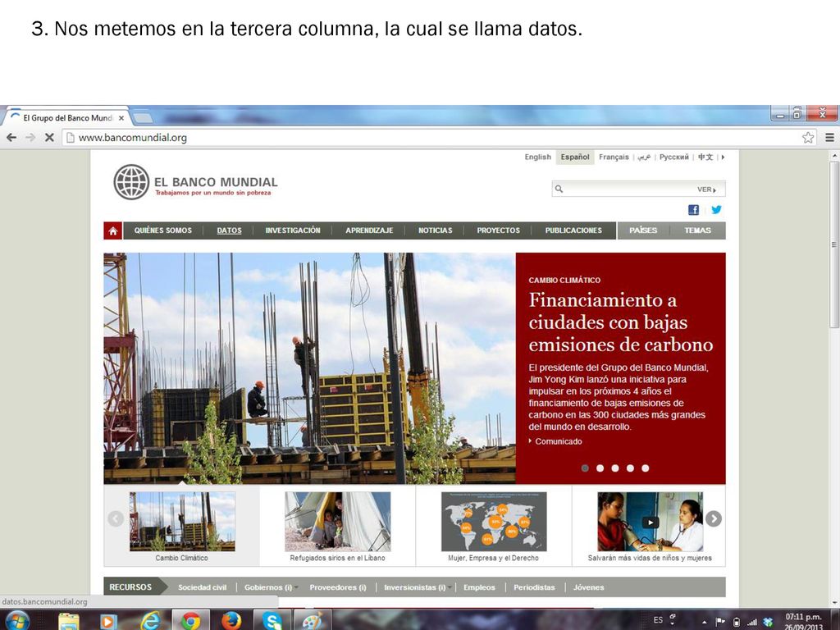Click the Action Center flag icon
Viewport: 840px width, 630px height.
point(720,622)
